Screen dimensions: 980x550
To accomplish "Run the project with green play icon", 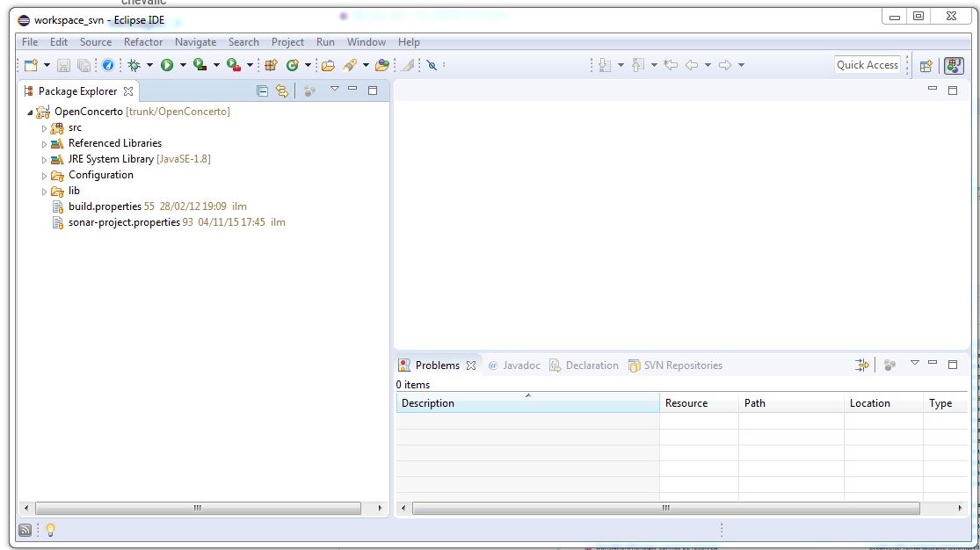I will click(167, 65).
